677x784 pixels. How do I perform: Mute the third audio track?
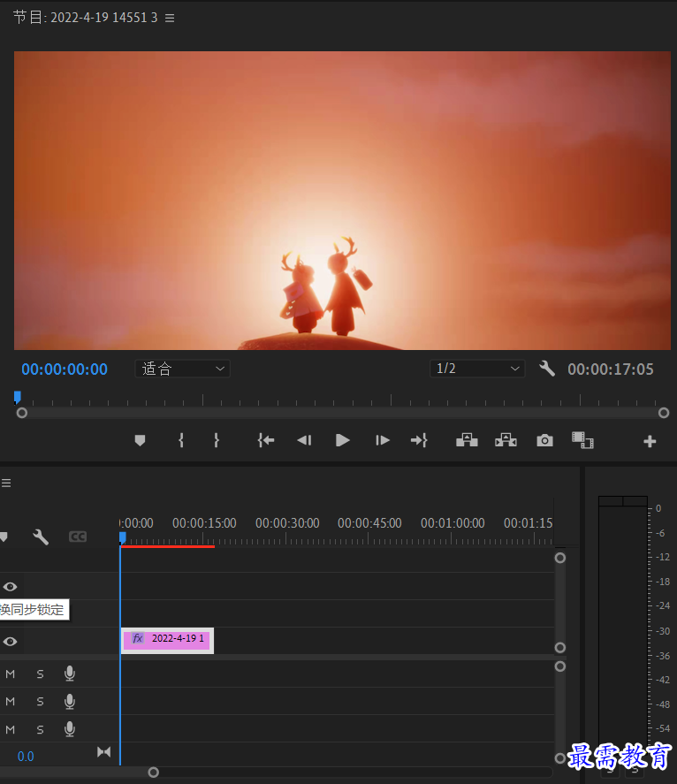pos(10,729)
